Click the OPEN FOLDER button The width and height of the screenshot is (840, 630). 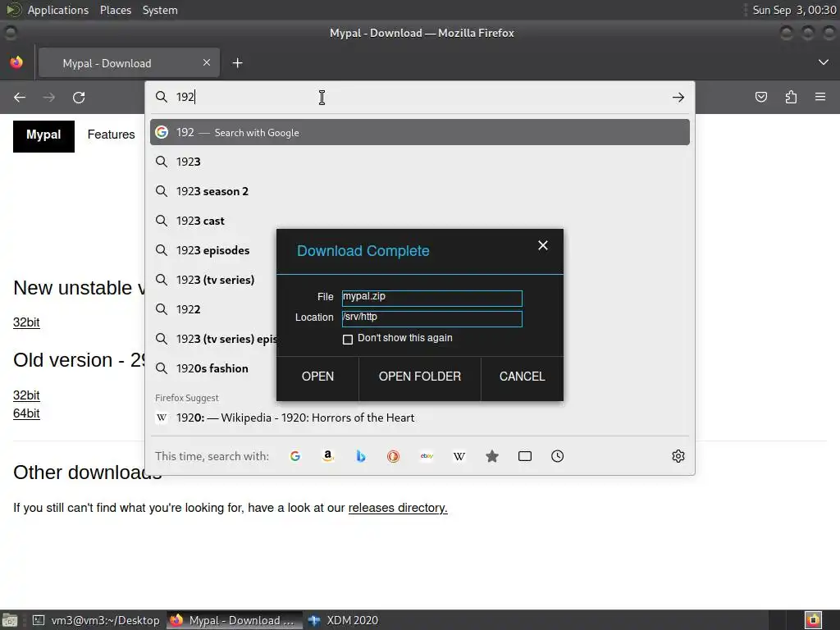[419, 377]
